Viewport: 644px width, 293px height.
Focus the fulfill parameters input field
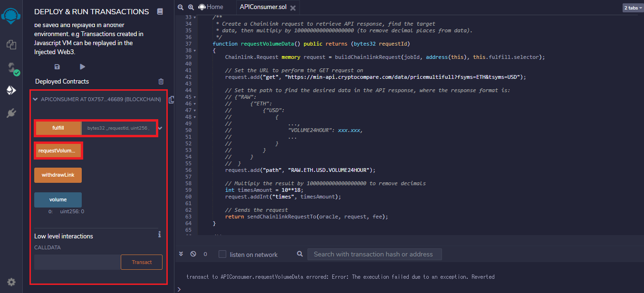(119, 128)
